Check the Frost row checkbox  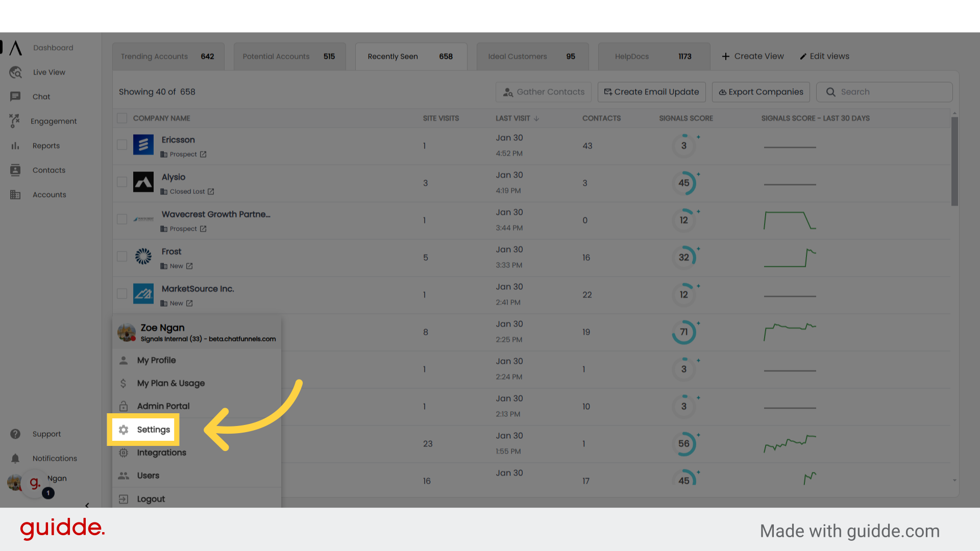pyautogui.click(x=122, y=257)
